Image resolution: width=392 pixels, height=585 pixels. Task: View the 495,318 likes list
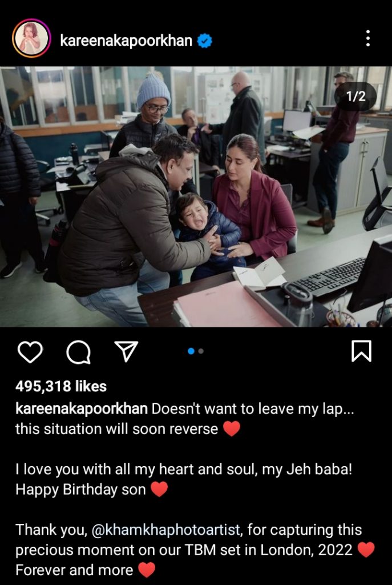point(61,387)
